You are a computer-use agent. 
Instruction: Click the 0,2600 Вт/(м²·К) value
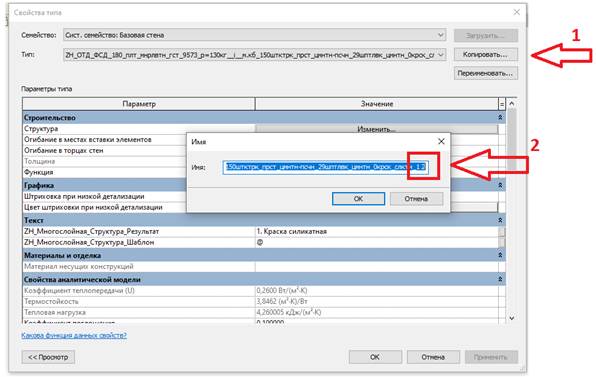282,290
